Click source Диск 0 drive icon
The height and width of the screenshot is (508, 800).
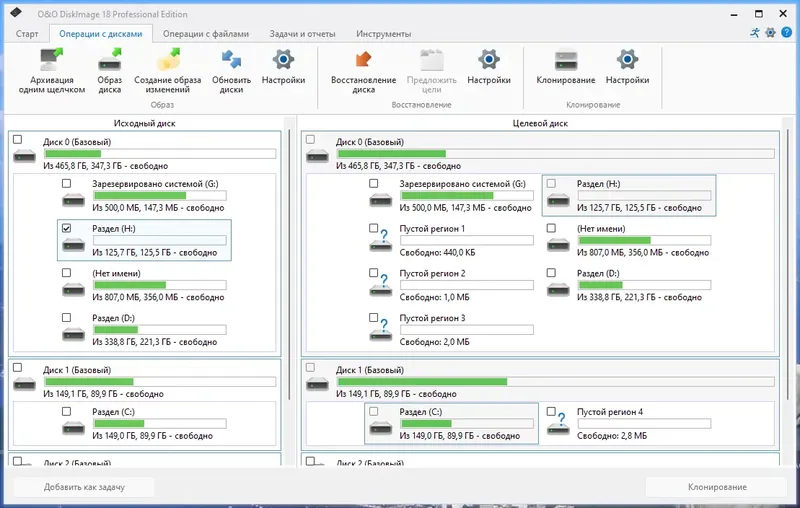24,156
